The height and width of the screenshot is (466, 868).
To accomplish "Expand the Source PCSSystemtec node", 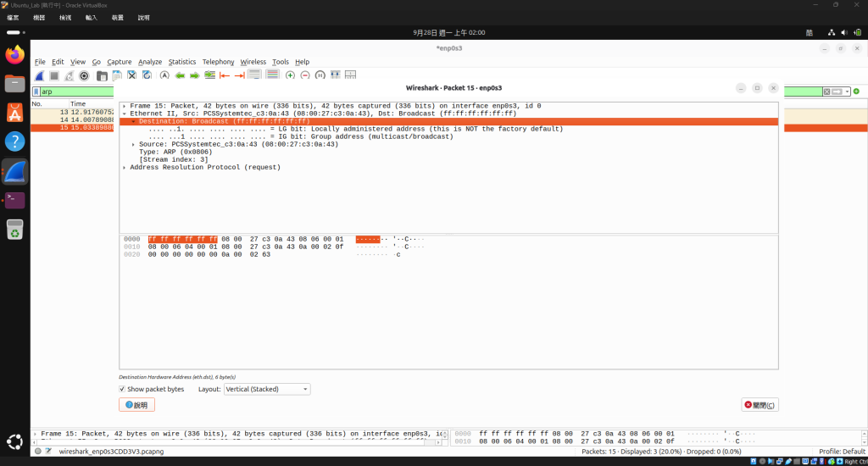I will [x=133, y=144].
